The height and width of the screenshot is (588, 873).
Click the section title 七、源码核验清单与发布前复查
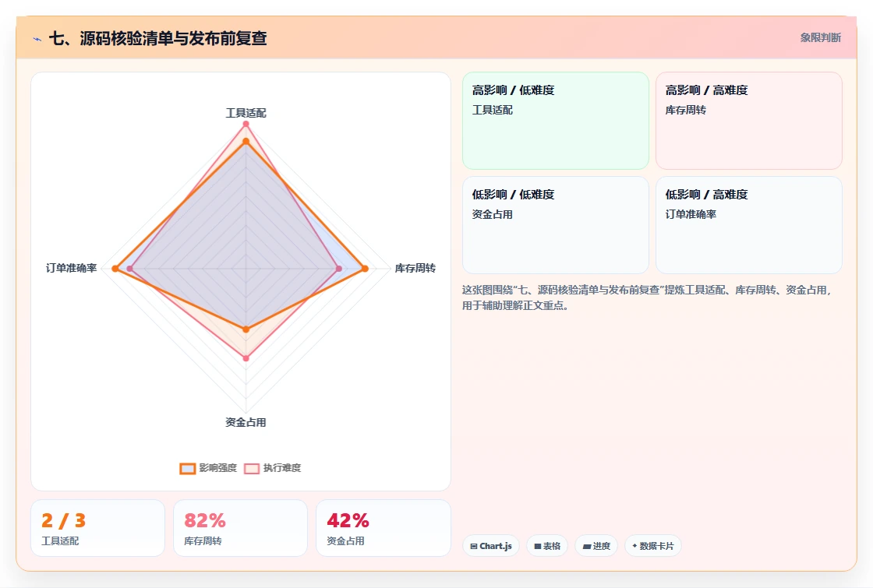(158, 38)
